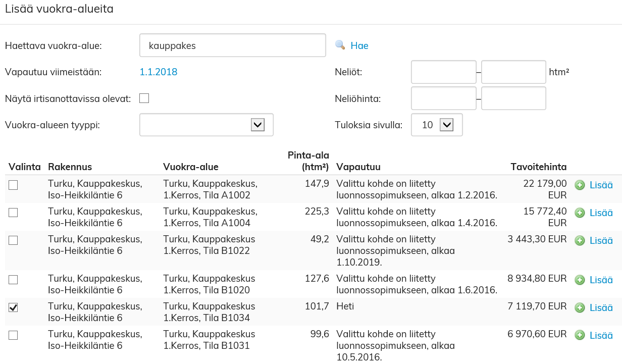Click green plus icon for Tila A1004

click(x=580, y=213)
